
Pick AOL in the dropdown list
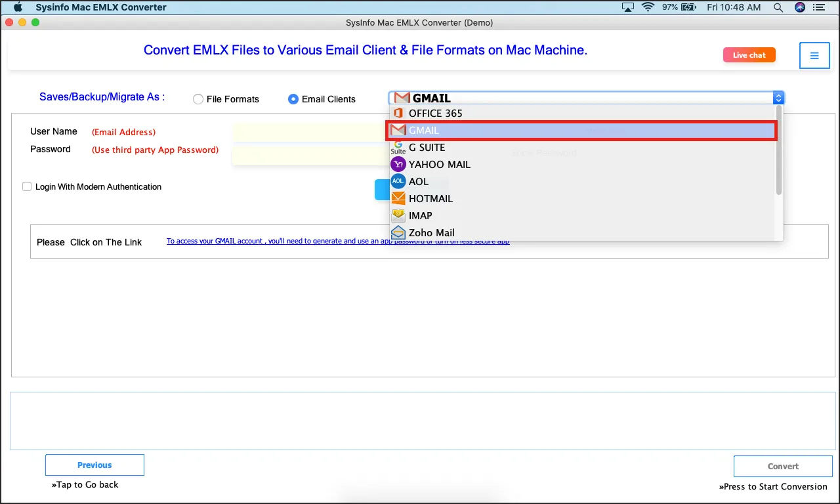tap(581, 182)
